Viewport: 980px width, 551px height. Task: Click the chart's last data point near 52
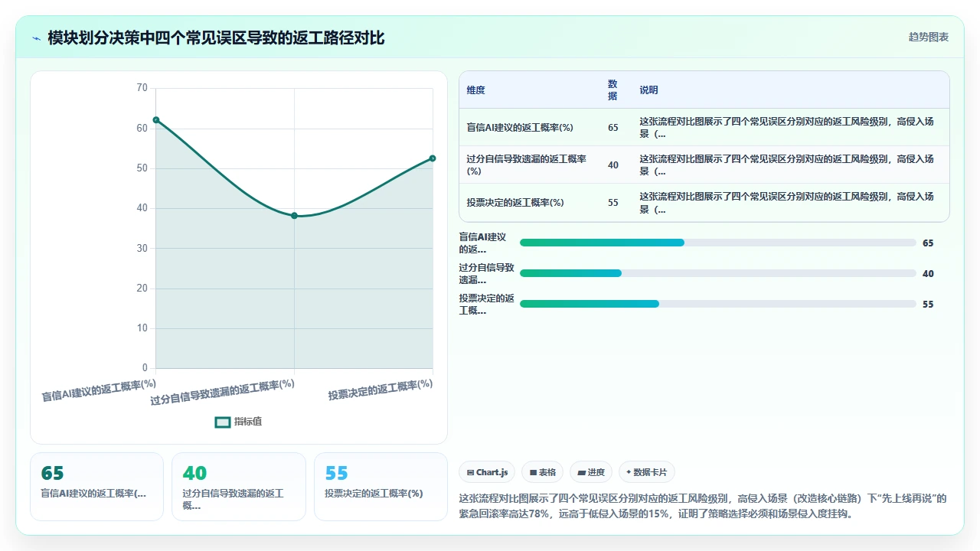click(x=433, y=158)
